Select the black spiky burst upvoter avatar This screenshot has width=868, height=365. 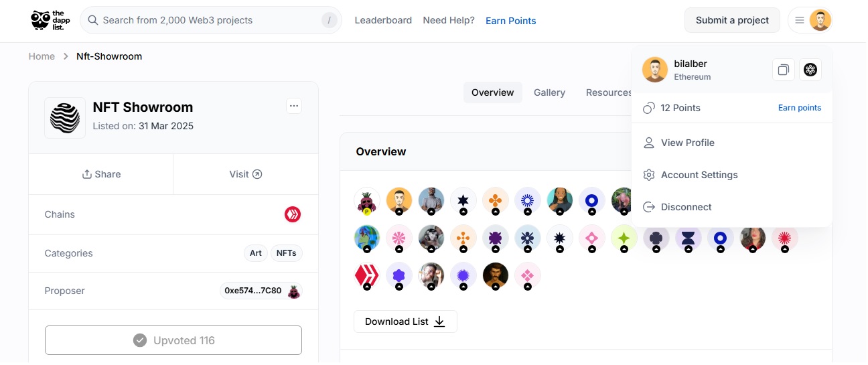560,238
